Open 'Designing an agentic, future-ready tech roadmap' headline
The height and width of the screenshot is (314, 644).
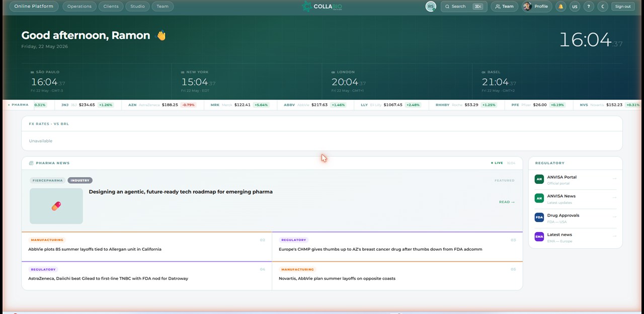click(x=181, y=192)
